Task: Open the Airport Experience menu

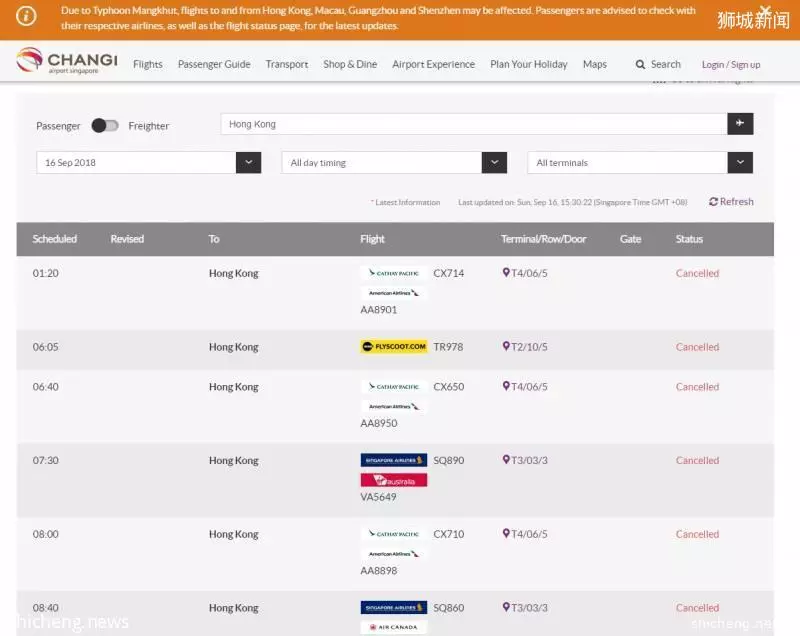Action: pyautogui.click(x=434, y=64)
